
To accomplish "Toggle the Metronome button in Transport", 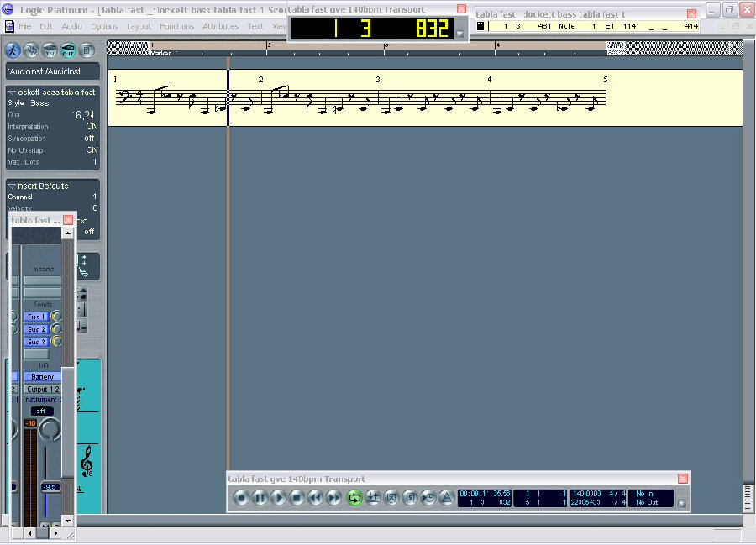I will pyautogui.click(x=446, y=498).
